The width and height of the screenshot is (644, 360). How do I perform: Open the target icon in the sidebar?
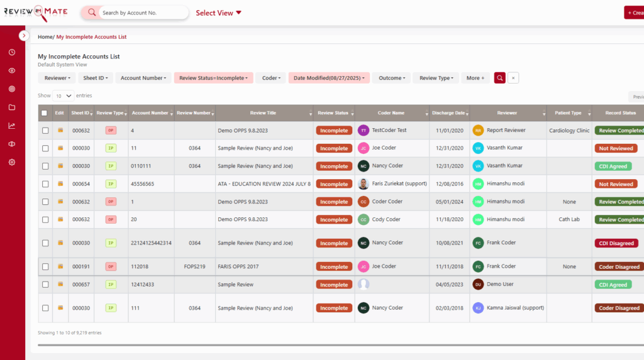tap(12, 89)
